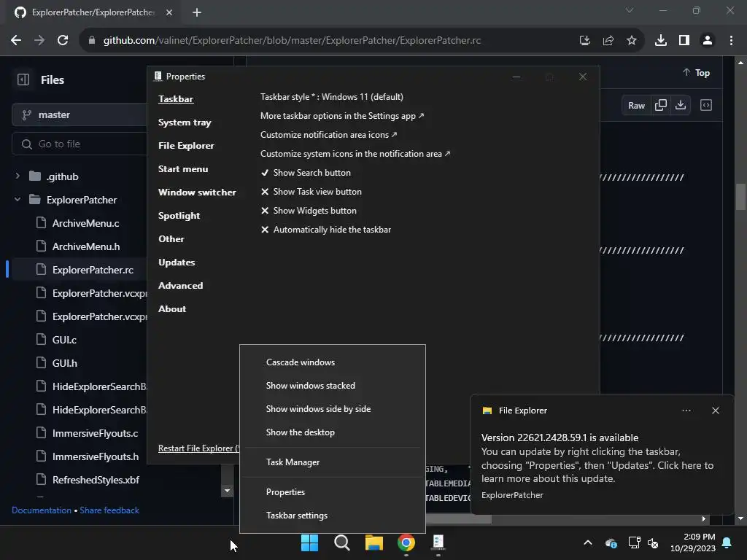Select Show the desktop menu entry
The image size is (747, 560).
click(x=333, y=432)
